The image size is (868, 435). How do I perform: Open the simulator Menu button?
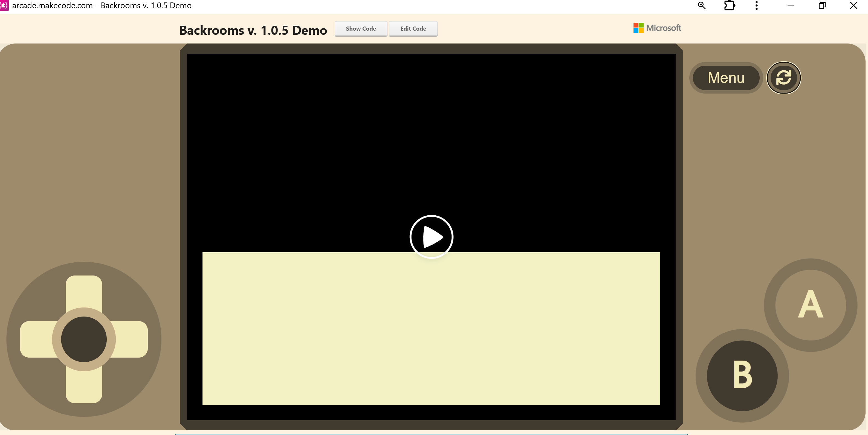coord(726,78)
